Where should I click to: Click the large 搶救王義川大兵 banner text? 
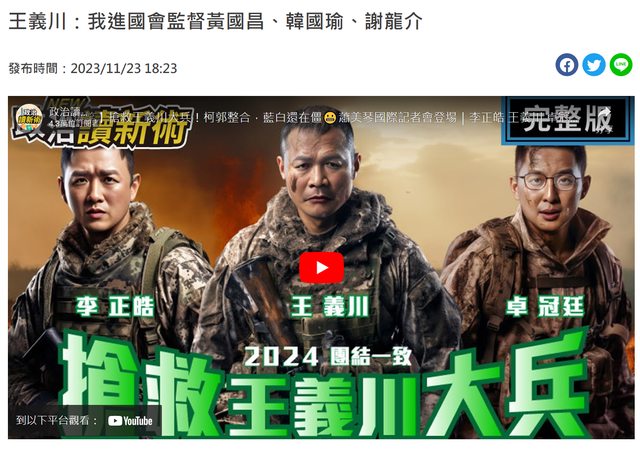click(x=324, y=388)
